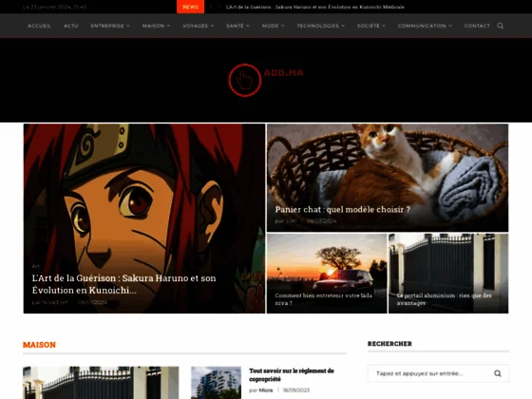Image resolution: width=532 pixels, height=399 pixels.
Task: Open article Panier chat : quel modèle choisir
Action: (342, 210)
